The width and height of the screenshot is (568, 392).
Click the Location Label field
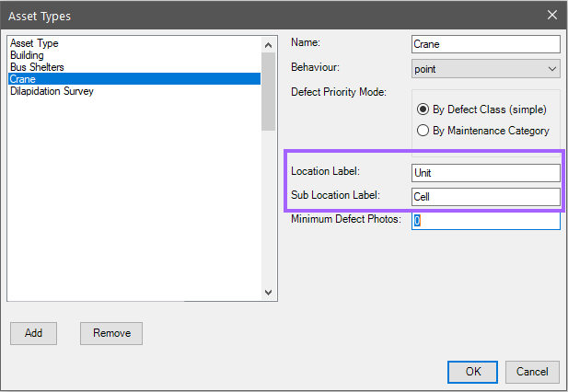pyautogui.click(x=485, y=173)
